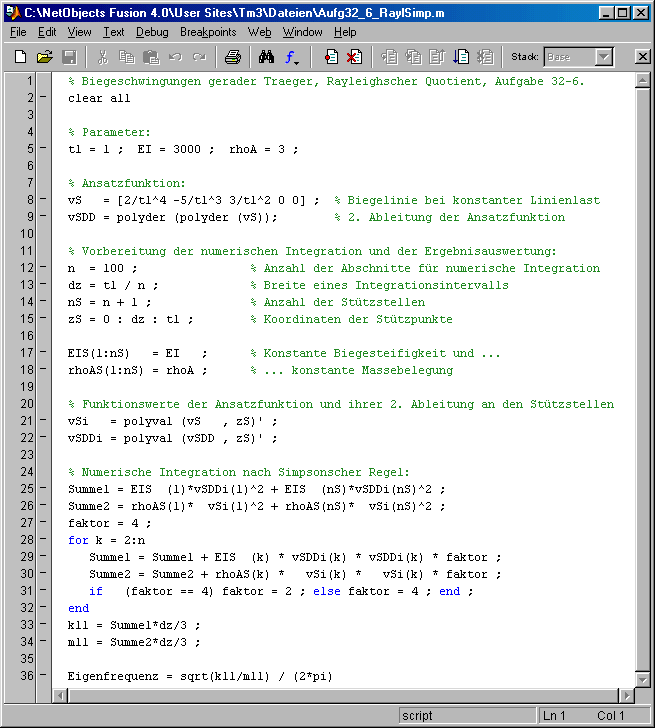Click the 'script' status bar field
This screenshot has height=728, width=655.
[467, 715]
